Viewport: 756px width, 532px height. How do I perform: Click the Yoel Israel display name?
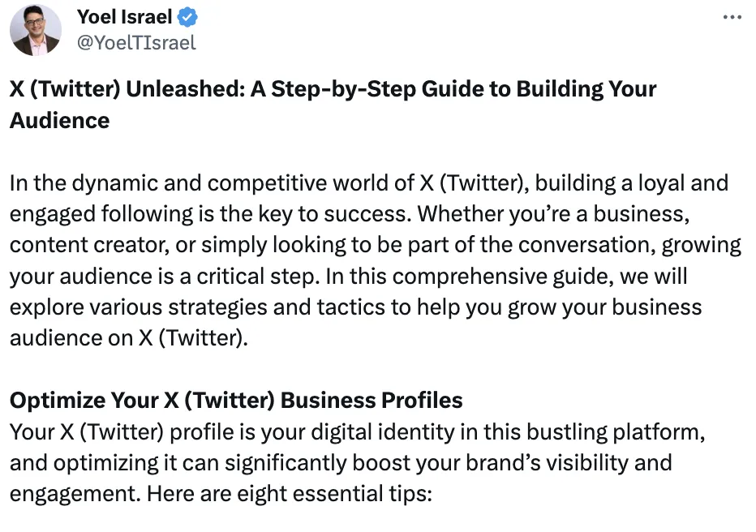(x=126, y=17)
